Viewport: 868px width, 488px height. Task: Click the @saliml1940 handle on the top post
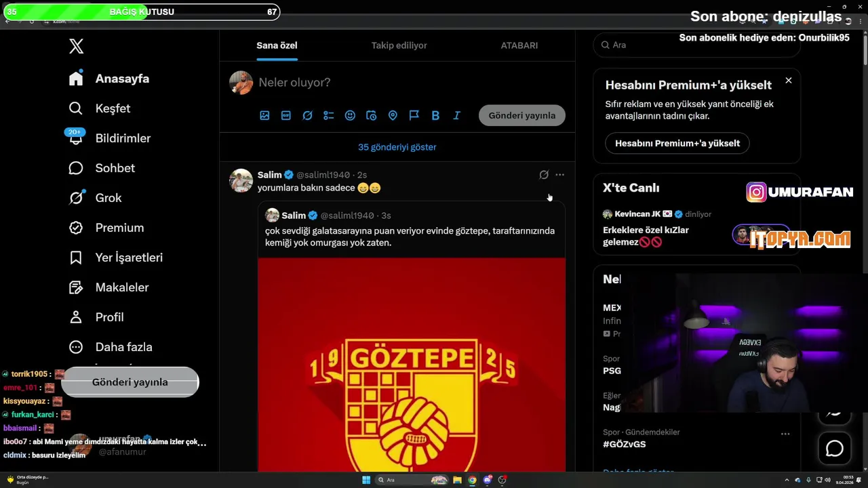pyautogui.click(x=323, y=175)
